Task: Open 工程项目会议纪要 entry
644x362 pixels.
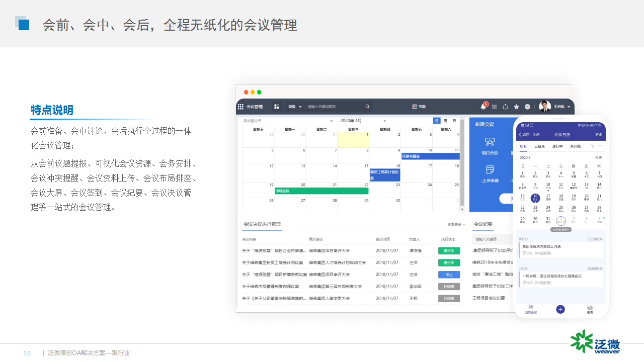Action: (489, 298)
